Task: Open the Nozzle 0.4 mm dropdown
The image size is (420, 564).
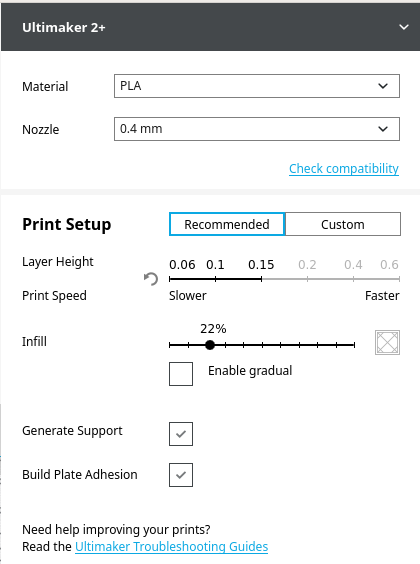Action: click(x=257, y=129)
